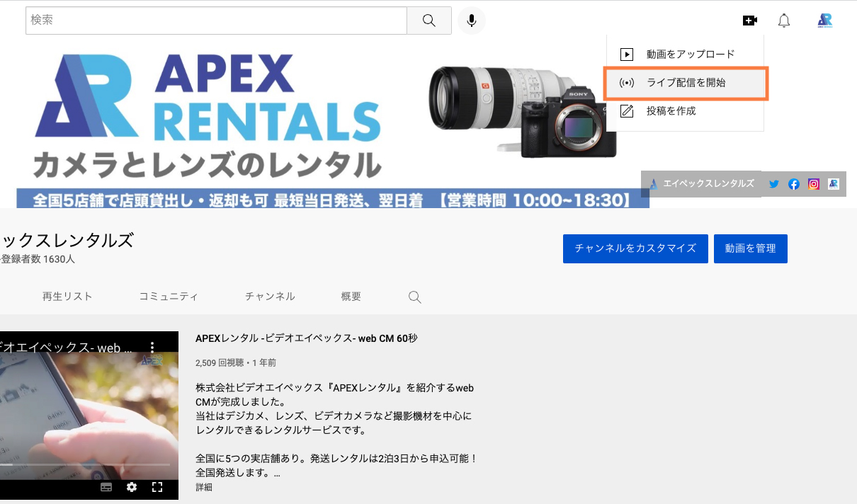
Task: Open the create video camera icon
Action: tap(750, 20)
